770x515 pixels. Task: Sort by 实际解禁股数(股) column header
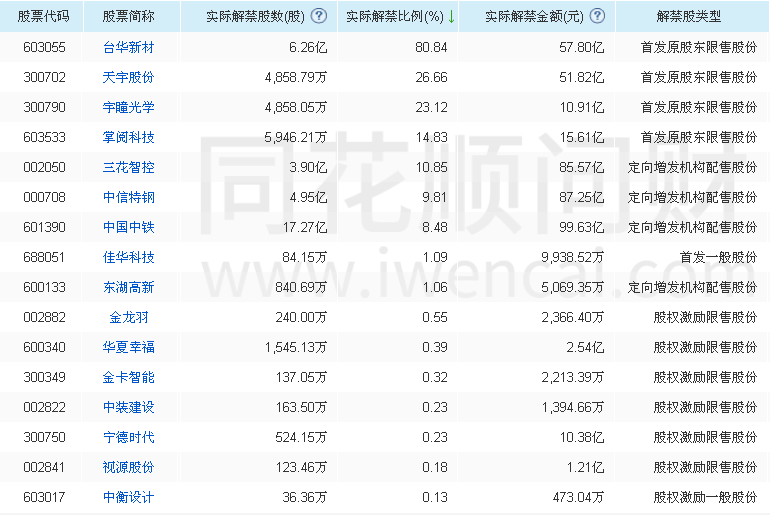click(x=255, y=16)
